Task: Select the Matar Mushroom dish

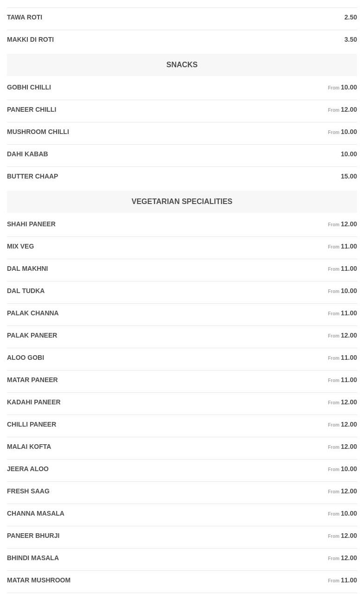Action: pos(38,580)
